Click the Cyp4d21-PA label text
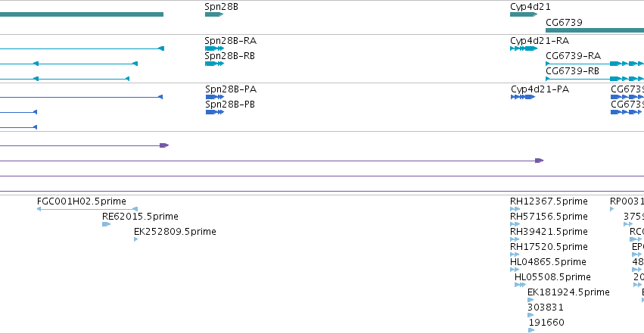Screen dimensions: 644x334 coord(540,89)
